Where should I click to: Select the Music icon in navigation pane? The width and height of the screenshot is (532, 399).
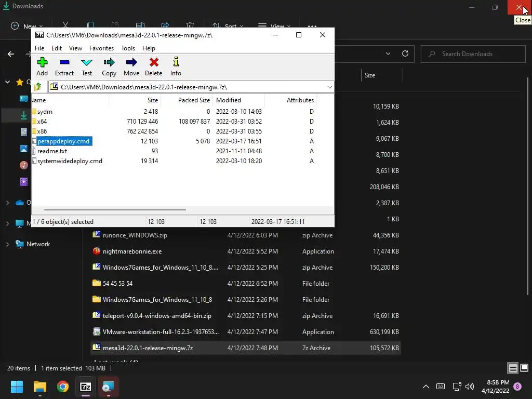pyautogui.click(x=24, y=165)
